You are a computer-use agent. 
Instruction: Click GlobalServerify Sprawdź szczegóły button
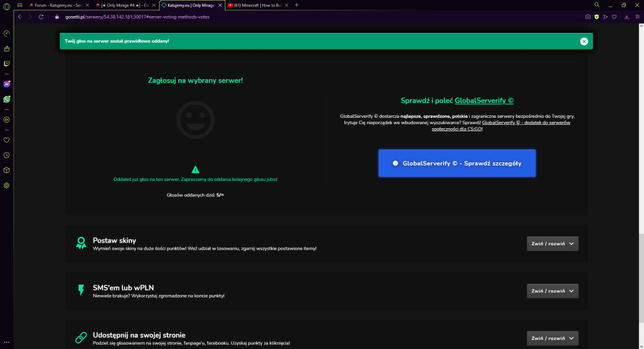pyautogui.click(x=457, y=164)
